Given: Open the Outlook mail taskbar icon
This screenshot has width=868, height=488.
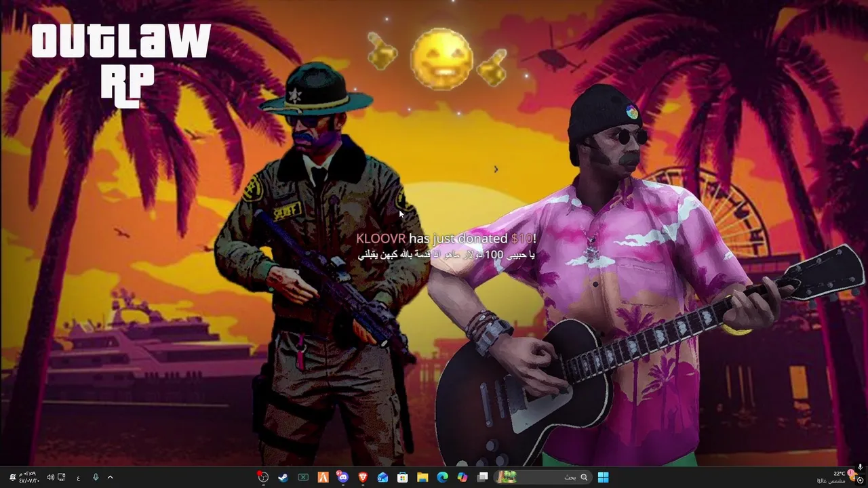Looking at the screenshot, I should coord(382,477).
